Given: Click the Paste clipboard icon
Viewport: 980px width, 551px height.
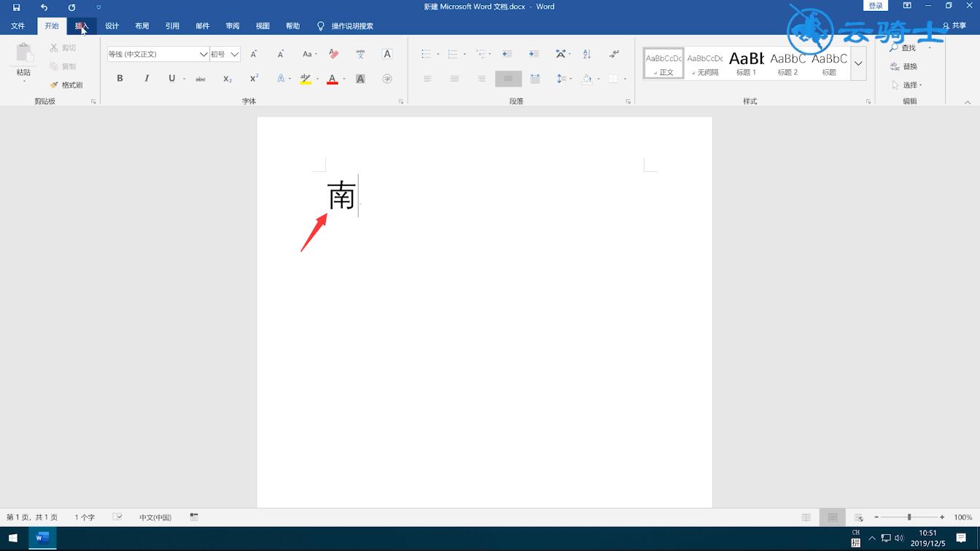Looking at the screenshot, I should pos(23,53).
